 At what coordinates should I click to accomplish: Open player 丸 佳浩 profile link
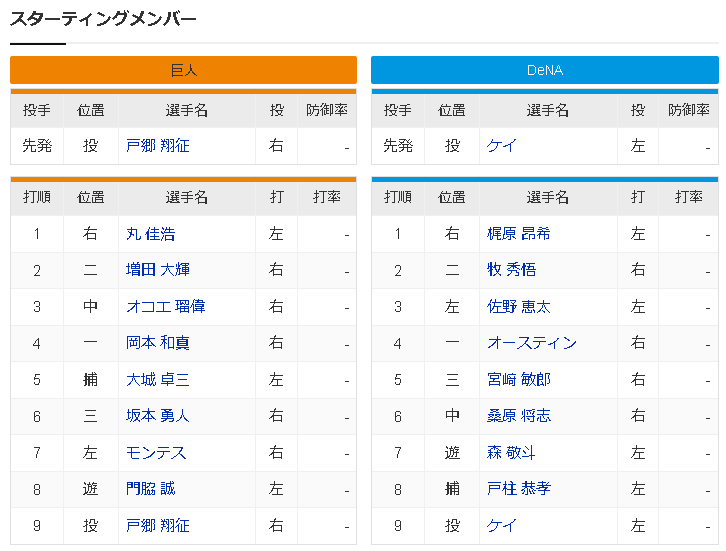(150, 234)
